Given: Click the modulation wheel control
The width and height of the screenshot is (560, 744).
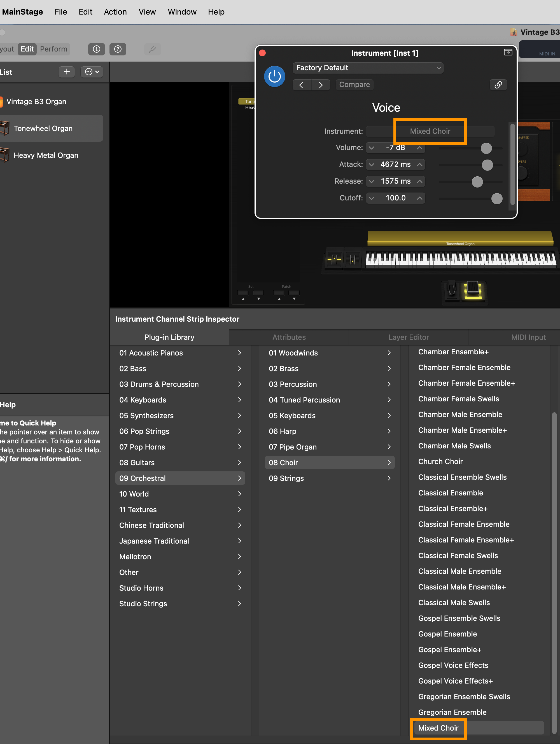Looking at the screenshot, I should pyautogui.click(x=352, y=259).
